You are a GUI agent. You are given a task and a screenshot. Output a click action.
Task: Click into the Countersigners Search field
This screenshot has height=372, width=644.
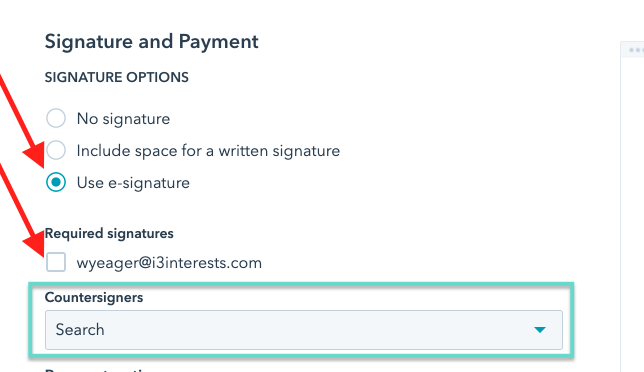[x=304, y=330]
